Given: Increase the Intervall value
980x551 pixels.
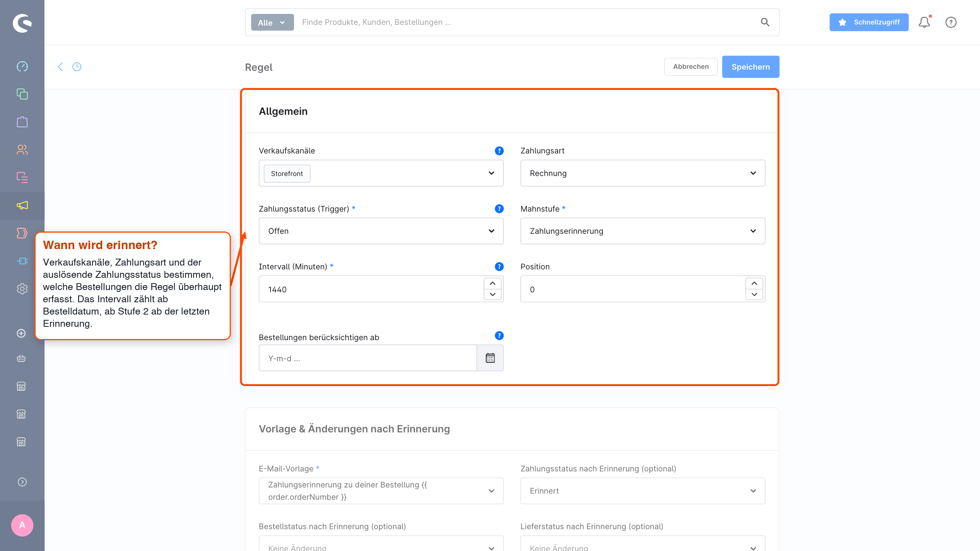Looking at the screenshot, I should (493, 284).
